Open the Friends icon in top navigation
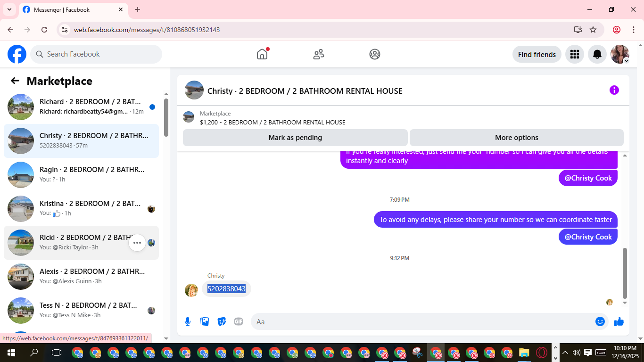 tap(319, 54)
